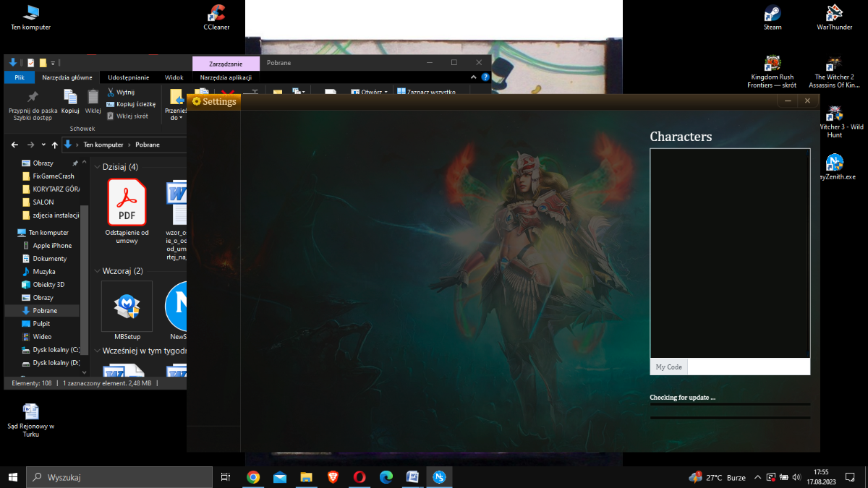
Task: Maximize the File Explorer window
Action: pos(454,63)
